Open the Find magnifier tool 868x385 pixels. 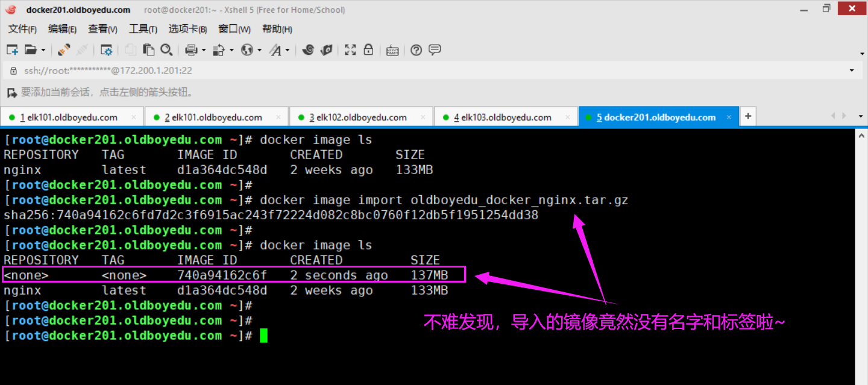click(166, 50)
